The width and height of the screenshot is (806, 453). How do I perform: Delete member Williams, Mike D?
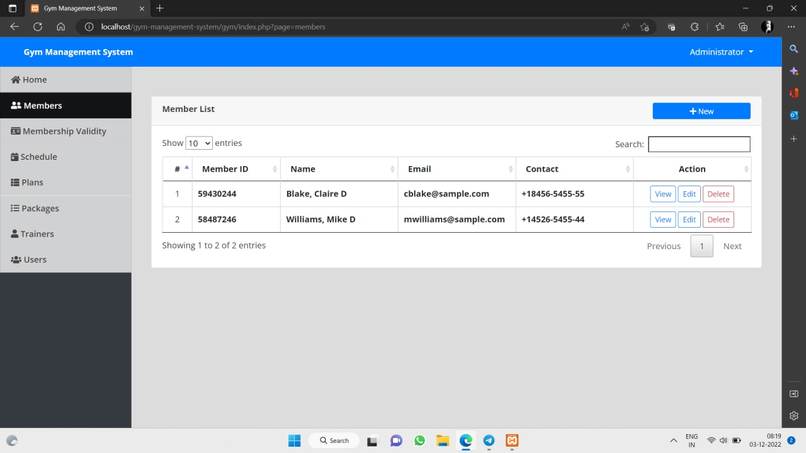[718, 220]
